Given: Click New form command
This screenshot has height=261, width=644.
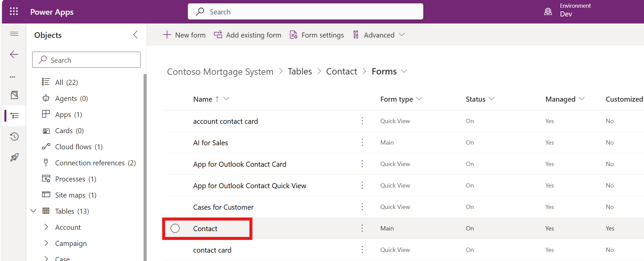Looking at the screenshot, I should point(184,35).
